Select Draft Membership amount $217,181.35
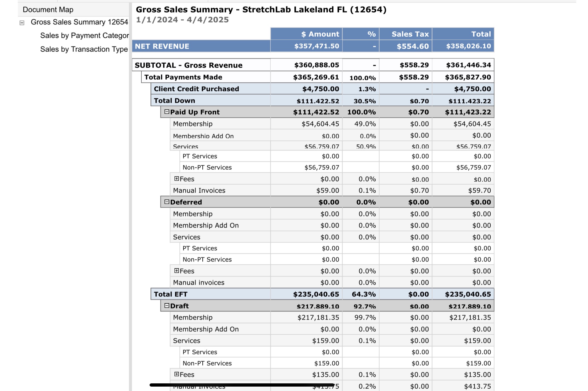 [x=318, y=317]
